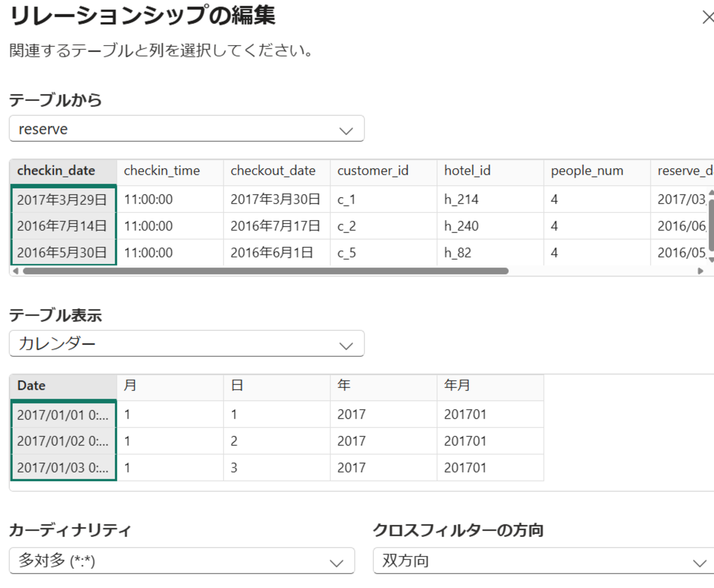Select the 年月 column header
714x588 pixels.
(x=457, y=385)
